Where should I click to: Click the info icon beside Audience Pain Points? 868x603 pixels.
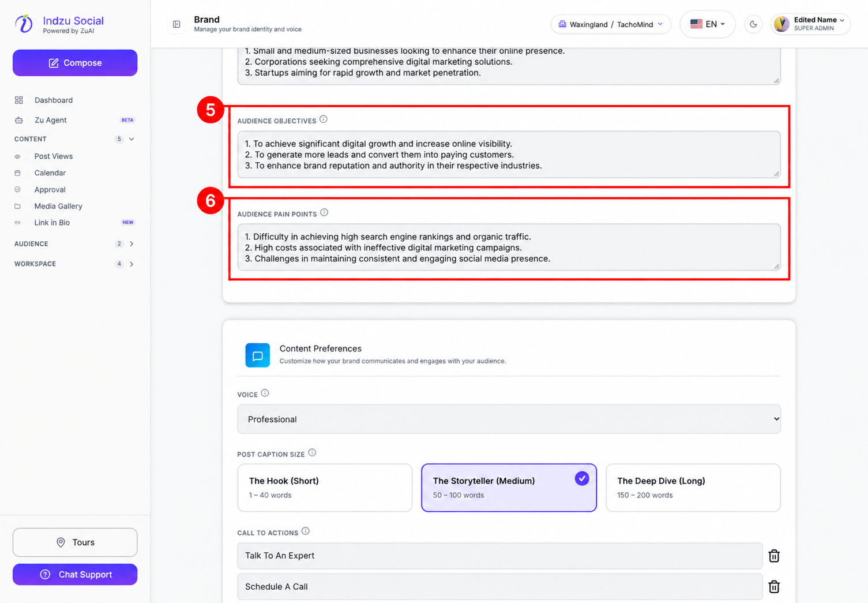point(324,213)
